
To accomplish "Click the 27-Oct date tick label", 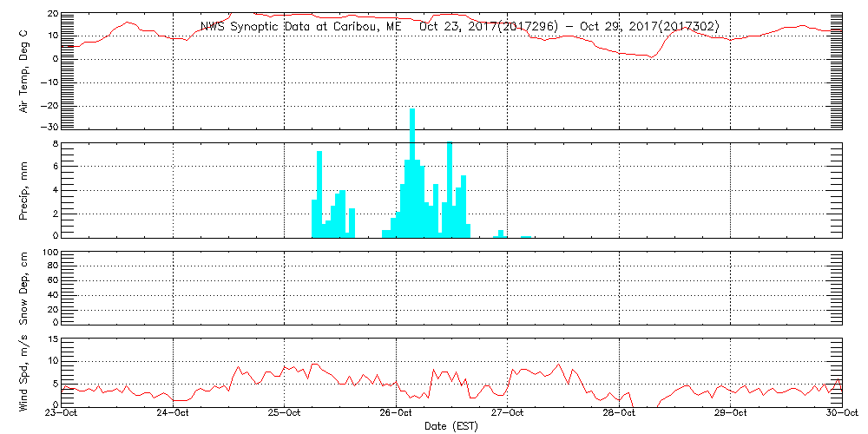I will point(508,414).
